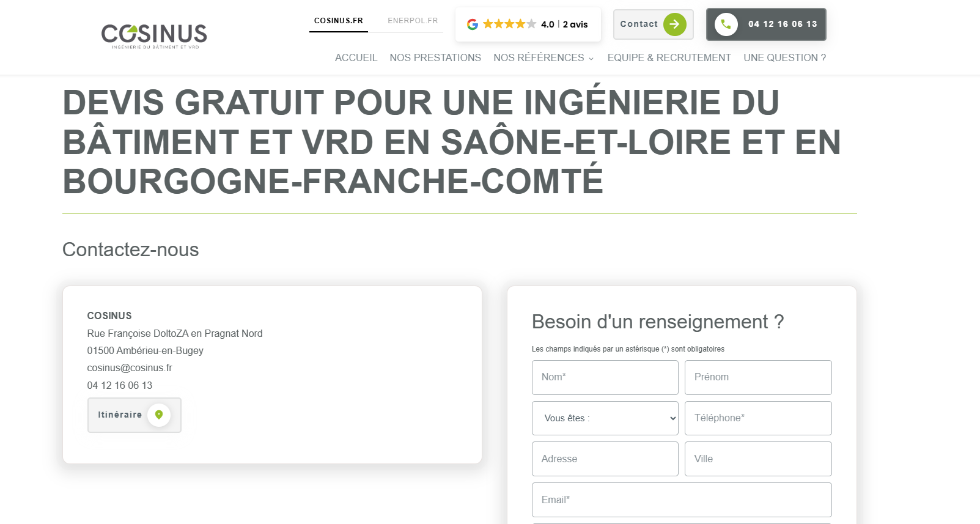Call 04 12 16 06 13 header button
980x524 pixels.
[x=766, y=24]
